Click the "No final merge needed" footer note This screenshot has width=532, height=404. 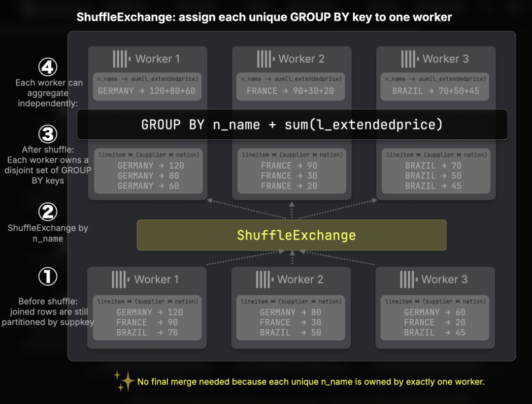coord(311,382)
